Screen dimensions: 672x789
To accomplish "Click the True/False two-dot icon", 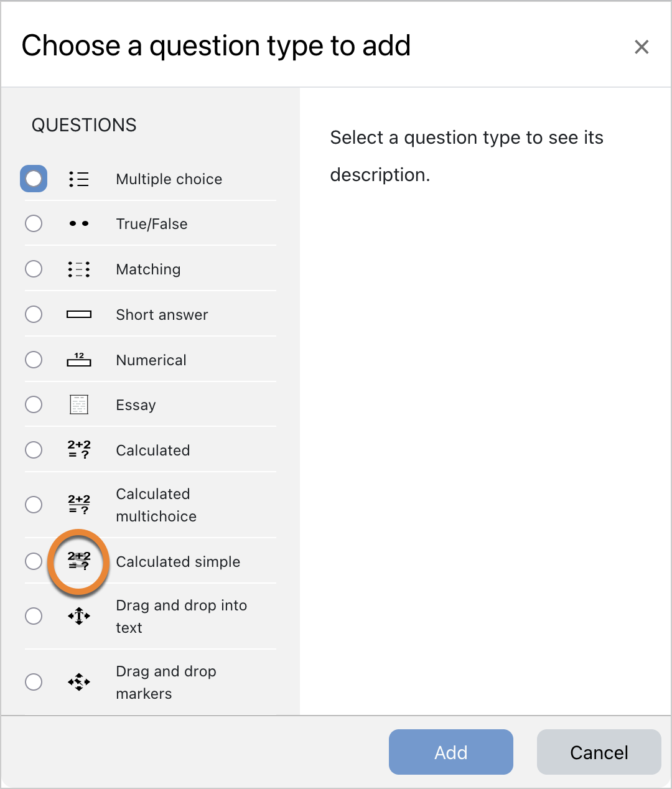I will click(79, 223).
